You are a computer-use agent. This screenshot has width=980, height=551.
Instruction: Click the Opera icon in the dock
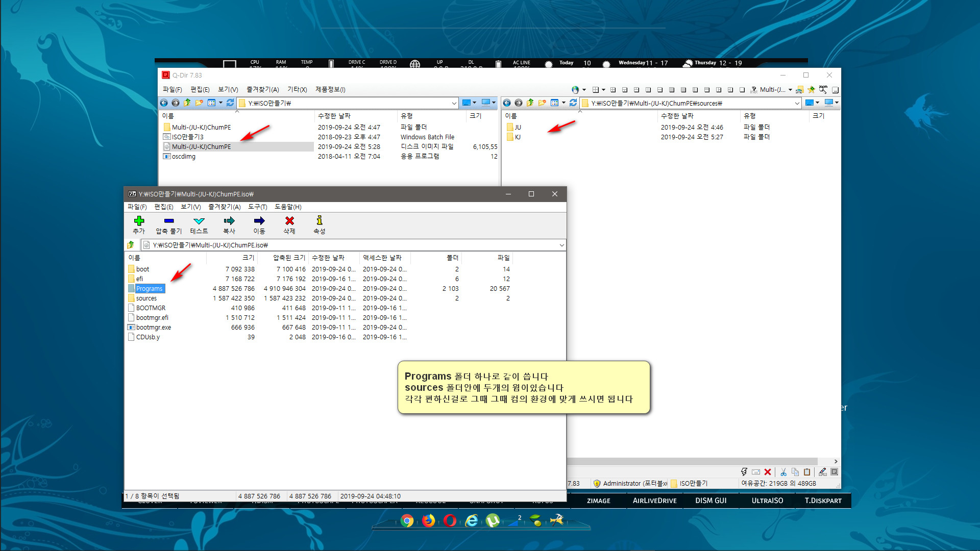tap(450, 520)
